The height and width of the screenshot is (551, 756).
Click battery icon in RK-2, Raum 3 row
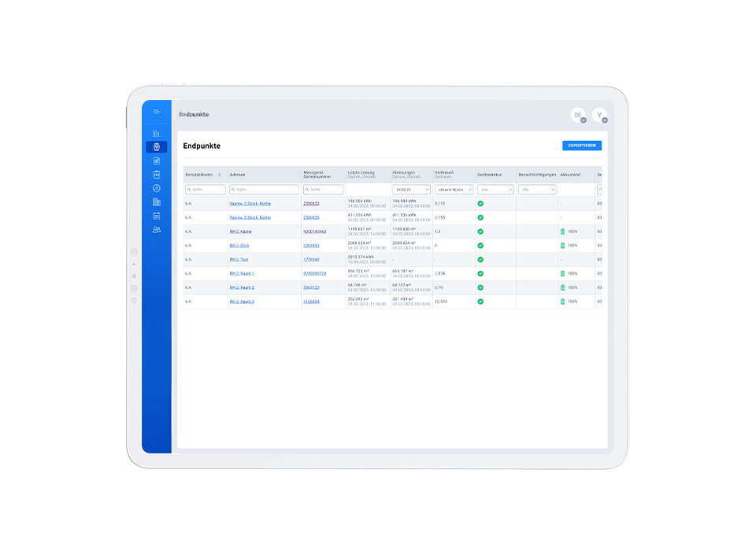point(562,301)
